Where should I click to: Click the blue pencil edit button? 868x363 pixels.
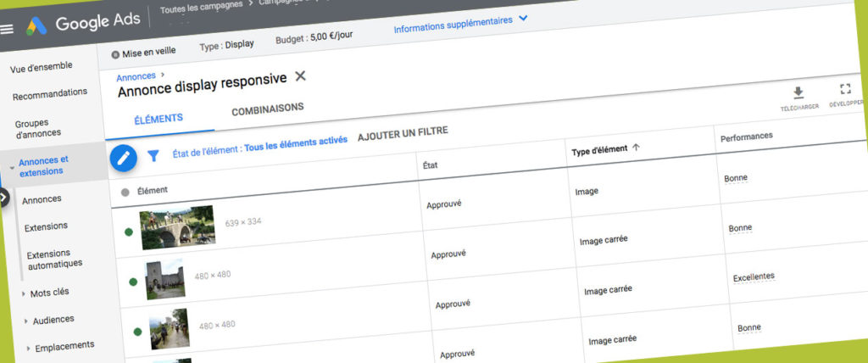(124, 159)
